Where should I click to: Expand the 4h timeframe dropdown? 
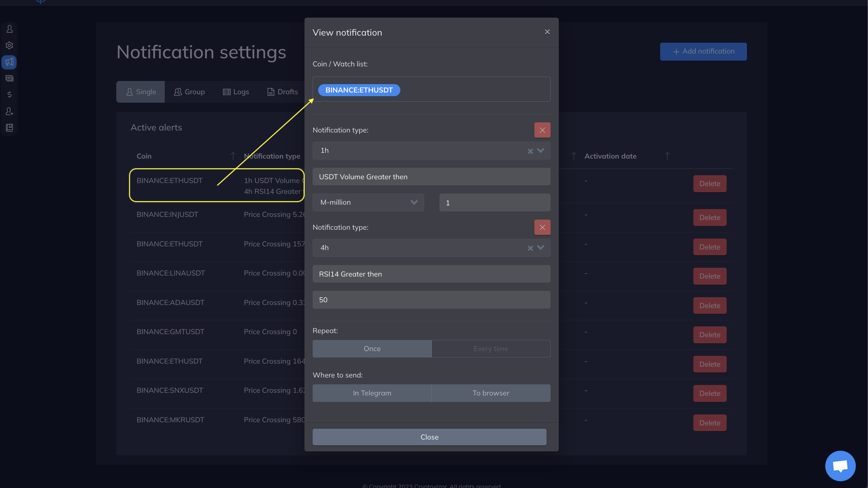coord(541,248)
